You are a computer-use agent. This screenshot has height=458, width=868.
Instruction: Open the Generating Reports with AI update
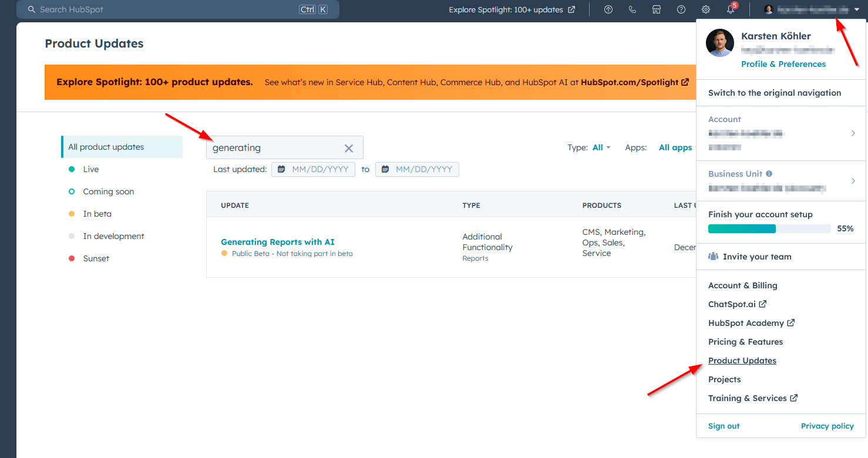pyautogui.click(x=277, y=241)
